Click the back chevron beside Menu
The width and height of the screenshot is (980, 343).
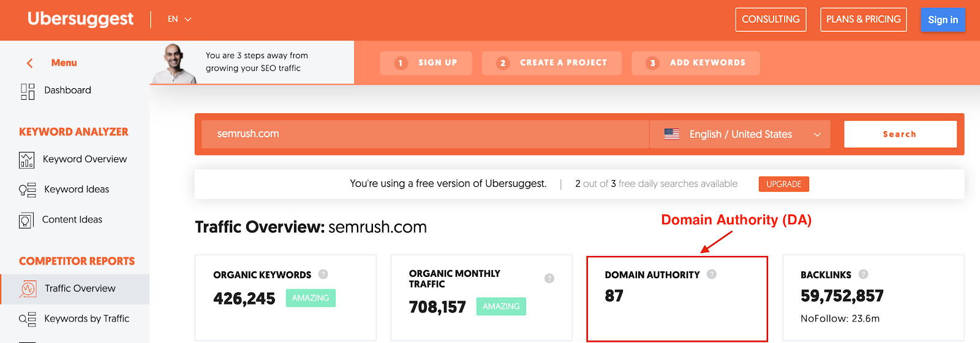[x=29, y=63]
